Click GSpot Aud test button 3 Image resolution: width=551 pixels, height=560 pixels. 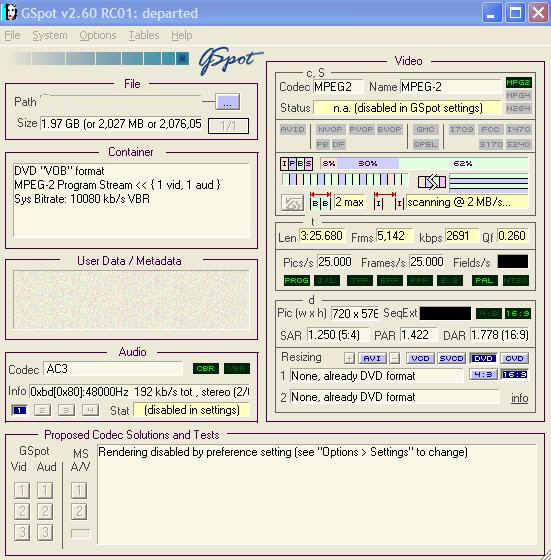[x=45, y=532]
